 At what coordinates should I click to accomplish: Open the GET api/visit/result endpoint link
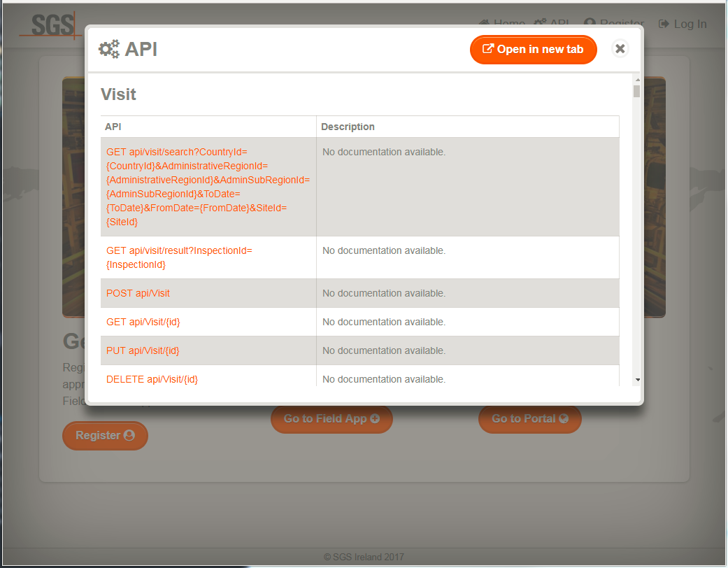(x=179, y=257)
